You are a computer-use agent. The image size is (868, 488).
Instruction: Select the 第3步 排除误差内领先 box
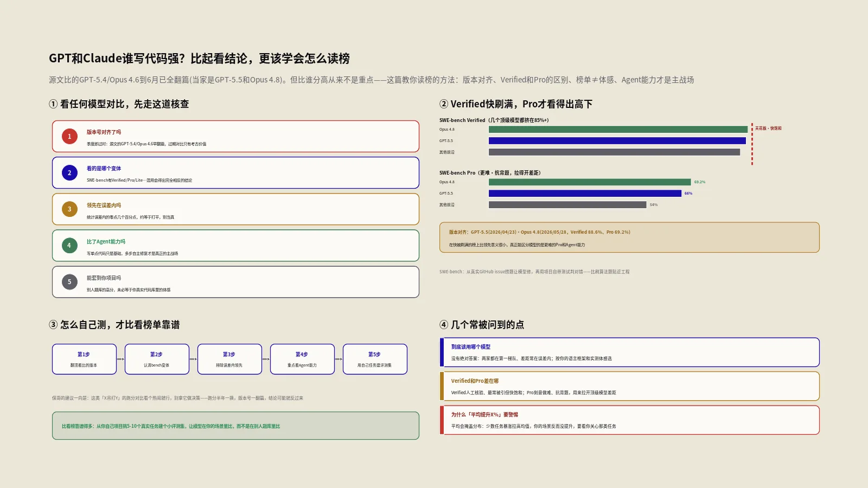pyautogui.click(x=229, y=359)
